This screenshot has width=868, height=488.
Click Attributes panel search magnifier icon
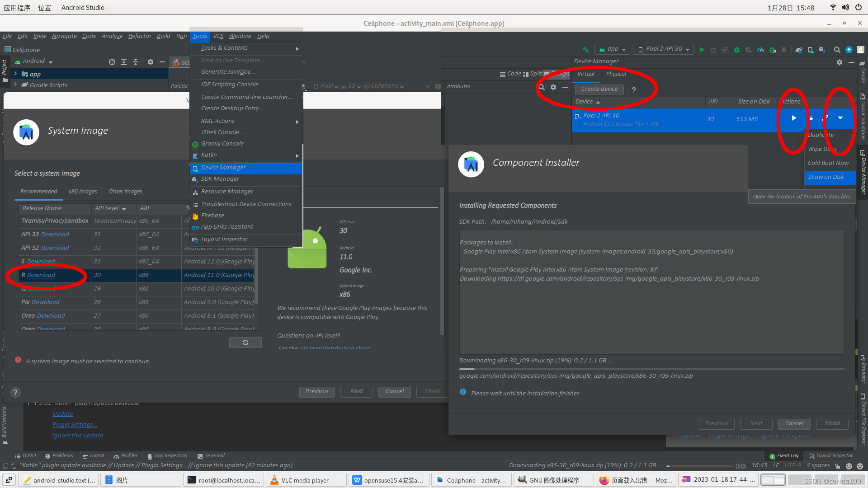pyautogui.click(x=542, y=87)
